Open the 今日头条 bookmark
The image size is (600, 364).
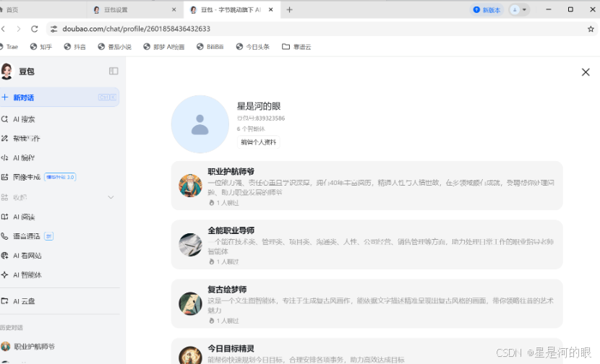[253, 47]
